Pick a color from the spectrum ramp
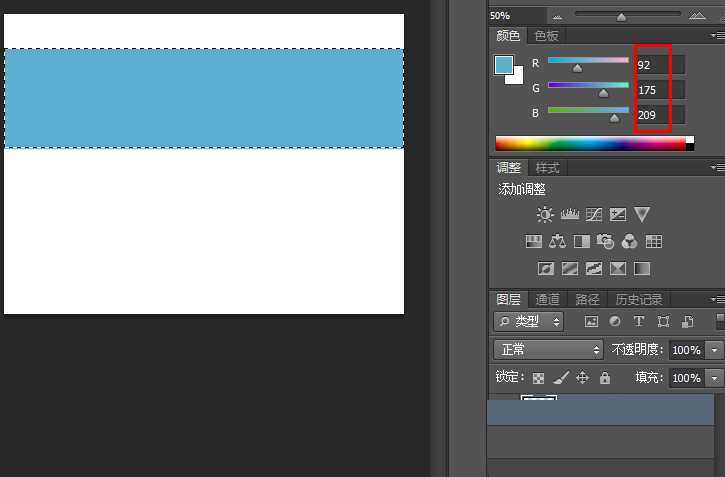The image size is (725, 477). pos(590,143)
